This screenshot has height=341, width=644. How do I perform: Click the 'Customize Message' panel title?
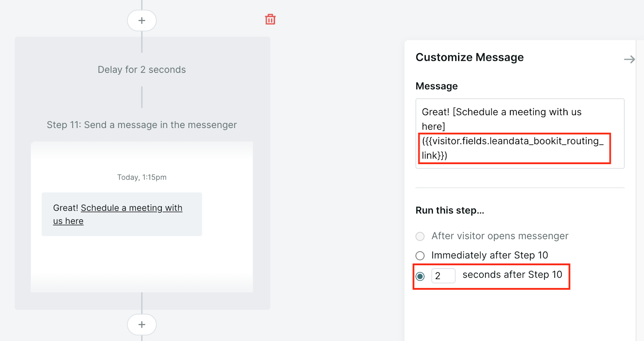469,57
